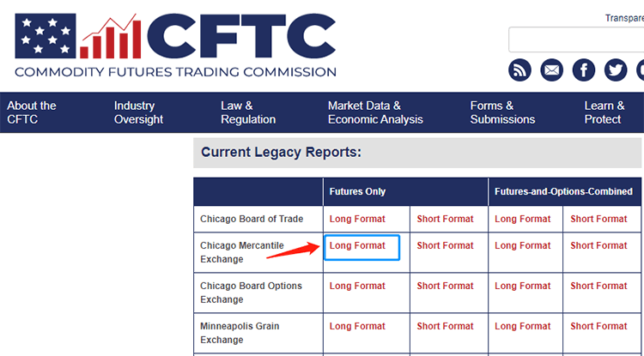The height and width of the screenshot is (356, 644).
Task: Click the email envelope icon
Action: (x=552, y=69)
